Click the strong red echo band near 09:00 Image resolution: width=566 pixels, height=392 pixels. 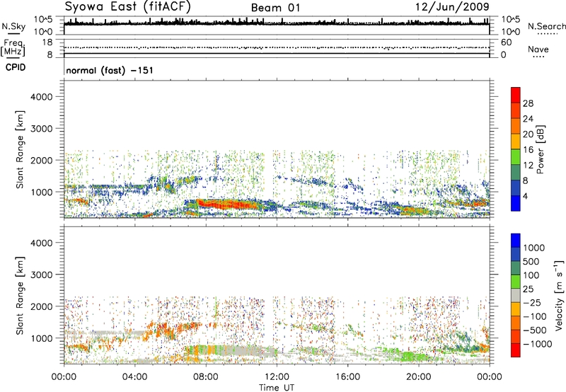[227, 204]
